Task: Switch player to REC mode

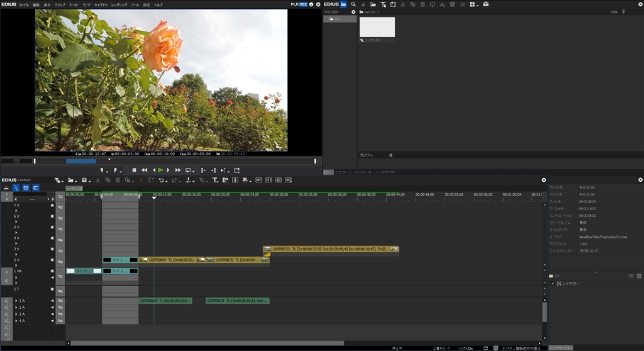Action: (304, 4)
